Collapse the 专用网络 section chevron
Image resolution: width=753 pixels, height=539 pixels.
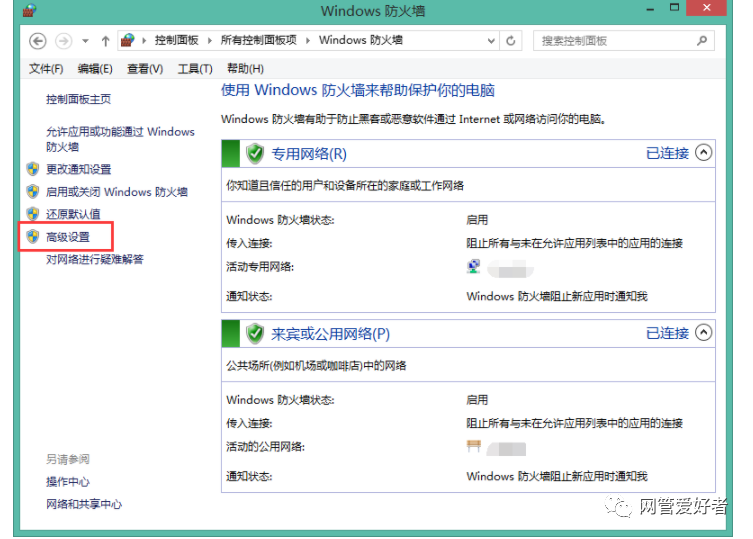click(704, 153)
